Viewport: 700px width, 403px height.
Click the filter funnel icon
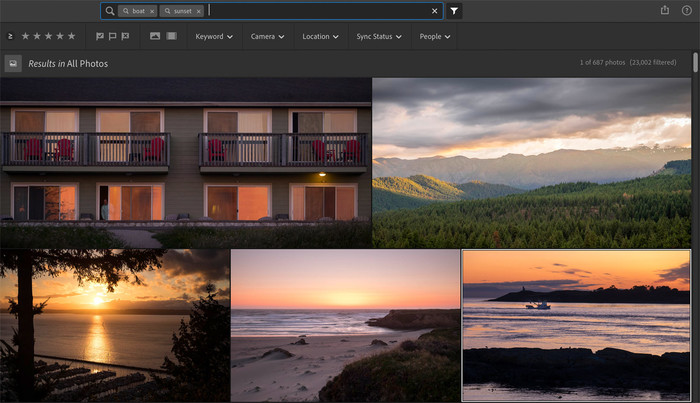pos(454,11)
